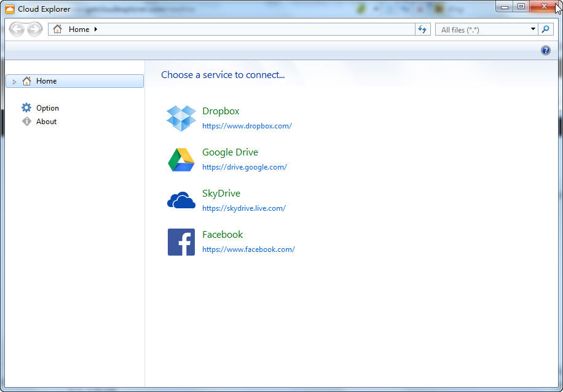The image size is (563, 392).
Task: Click the Option gear icon
Action: pyautogui.click(x=26, y=108)
